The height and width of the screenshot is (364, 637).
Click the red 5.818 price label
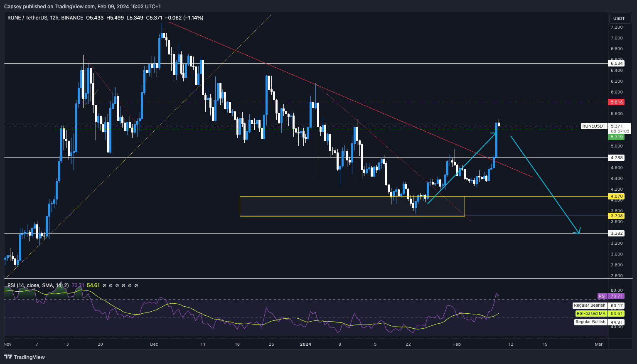coord(617,102)
